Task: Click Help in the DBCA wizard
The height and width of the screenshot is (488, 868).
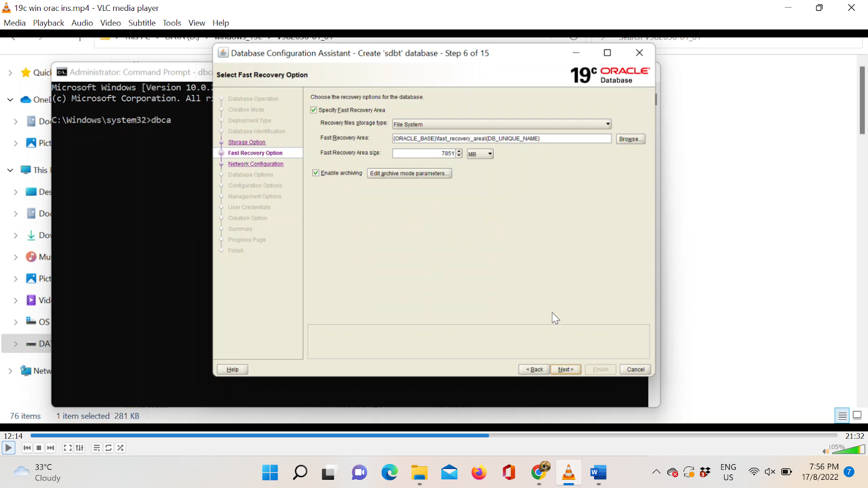Action: [232, 369]
